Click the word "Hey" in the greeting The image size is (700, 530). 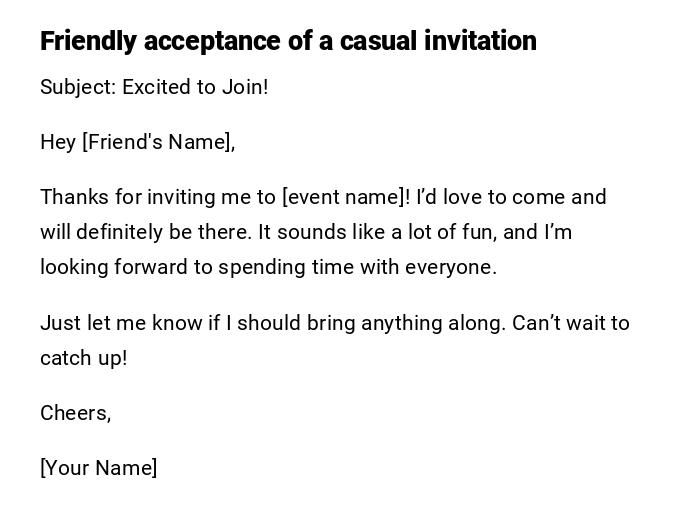click(58, 142)
